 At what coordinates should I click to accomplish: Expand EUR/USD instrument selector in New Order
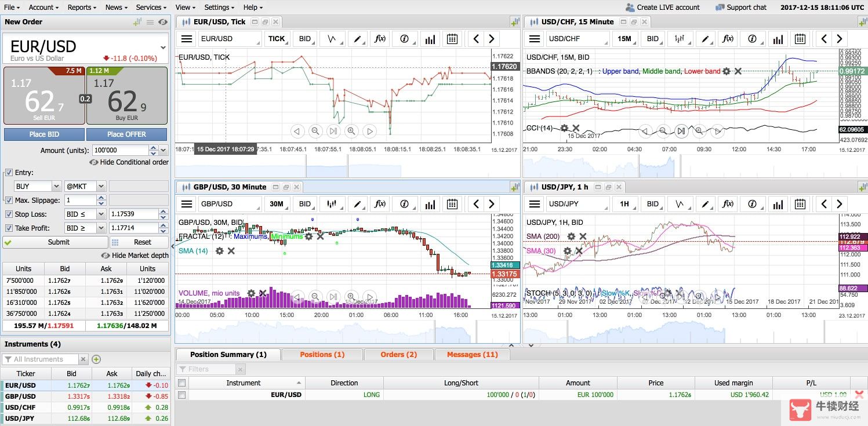(x=163, y=48)
